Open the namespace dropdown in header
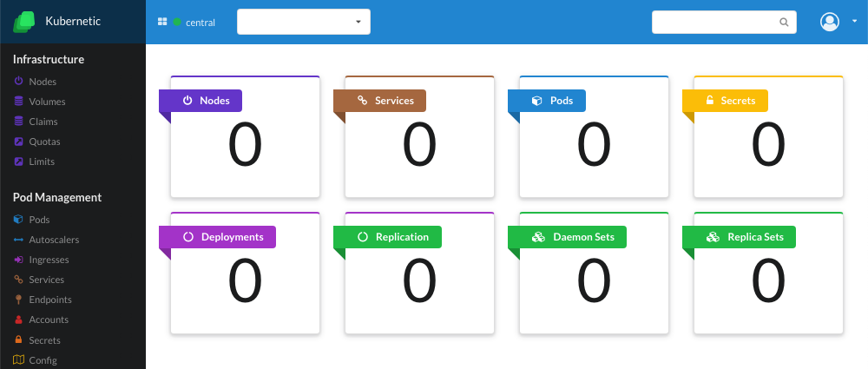Image resolution: width=868 pixels, height=369 pixels. 303,22
